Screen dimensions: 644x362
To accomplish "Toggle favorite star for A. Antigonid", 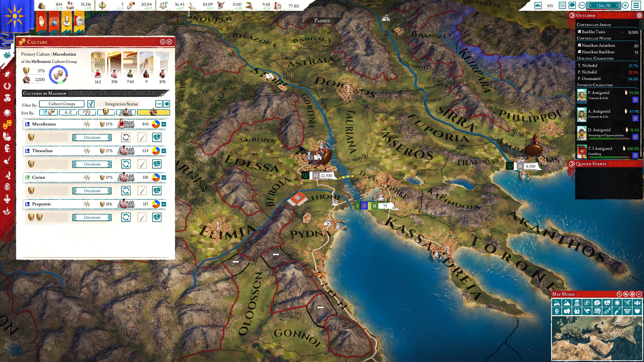I will coord(635,118).
